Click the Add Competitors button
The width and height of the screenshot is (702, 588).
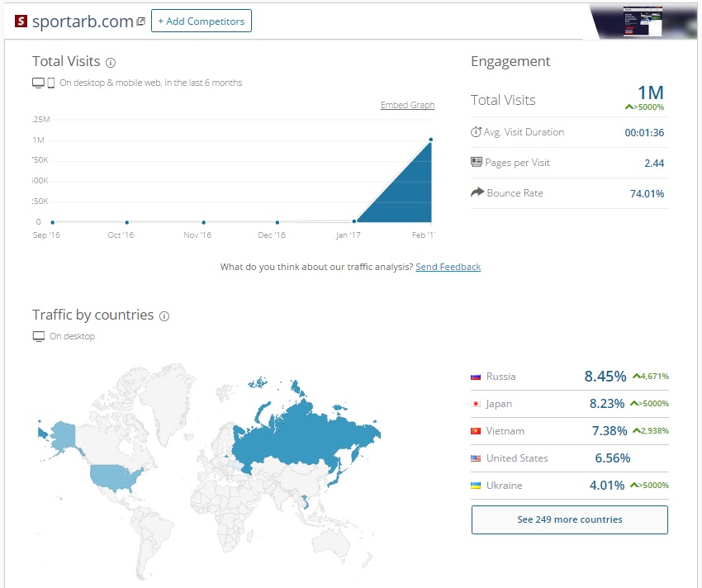pos(202,21)
